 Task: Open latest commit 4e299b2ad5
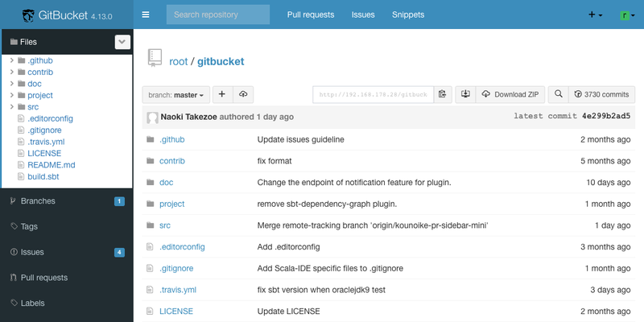click(606, 116)
